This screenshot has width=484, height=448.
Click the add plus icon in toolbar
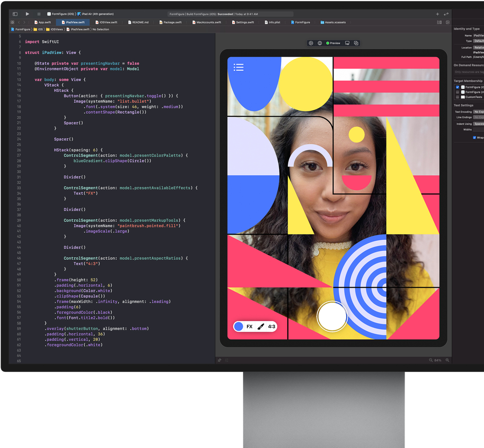438,14
